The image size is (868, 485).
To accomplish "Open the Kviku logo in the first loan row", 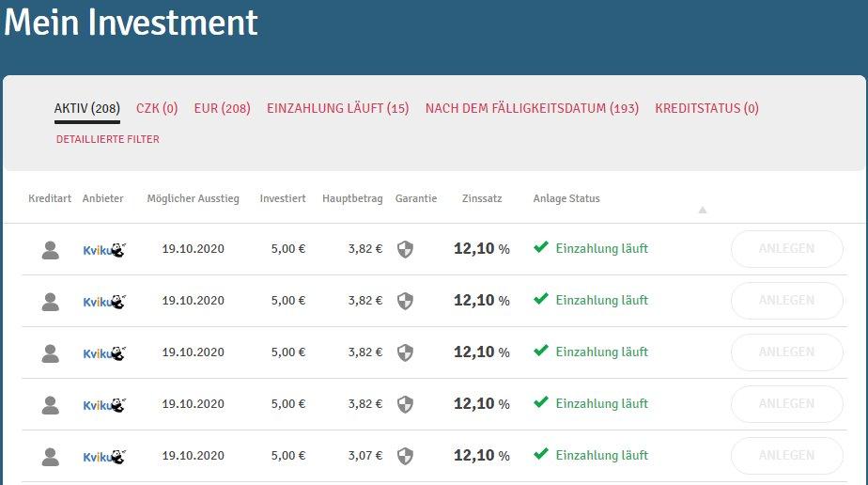I will tap(104, 250).
